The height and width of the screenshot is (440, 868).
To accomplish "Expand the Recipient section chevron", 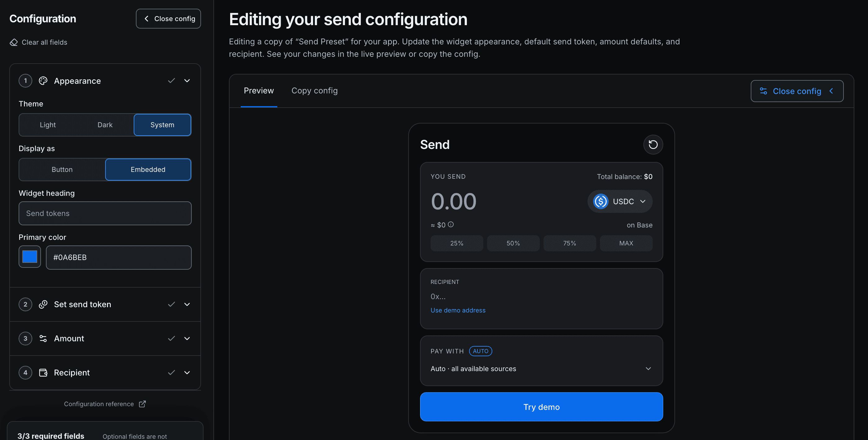I will pyautogui.click(x=187, y=372).
